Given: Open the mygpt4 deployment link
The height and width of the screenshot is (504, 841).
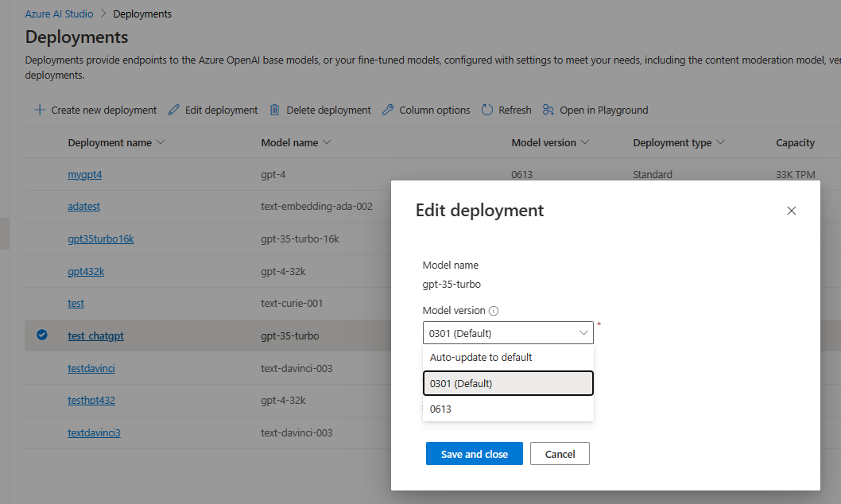Looking at the screenshot, I should click(x=84, y=174).
